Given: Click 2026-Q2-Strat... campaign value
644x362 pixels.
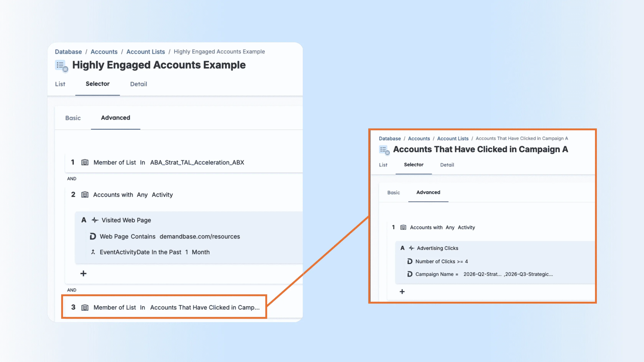Looking at the screenshot, I should tap(482, 274).
